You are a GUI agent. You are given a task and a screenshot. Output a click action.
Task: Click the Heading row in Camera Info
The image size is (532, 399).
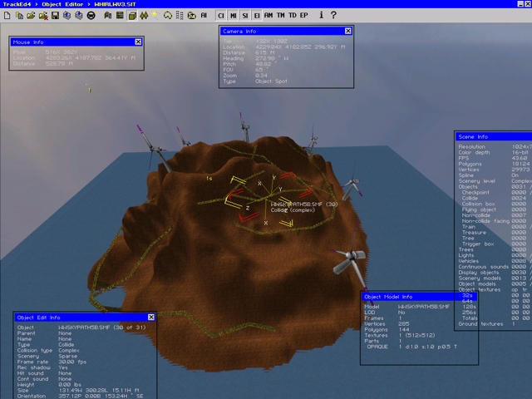point(256,58)
